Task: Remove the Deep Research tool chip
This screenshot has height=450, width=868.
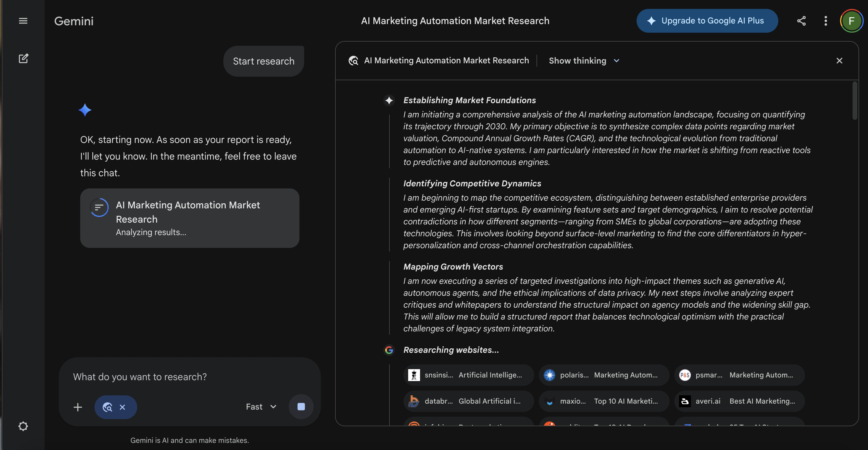Action: tap(122, 407)
